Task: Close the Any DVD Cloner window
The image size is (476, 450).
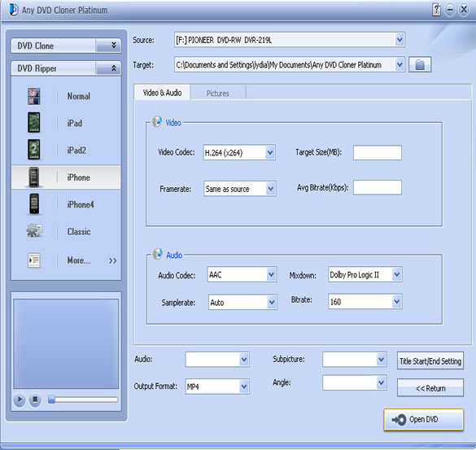Action: (x=464, y=10)
